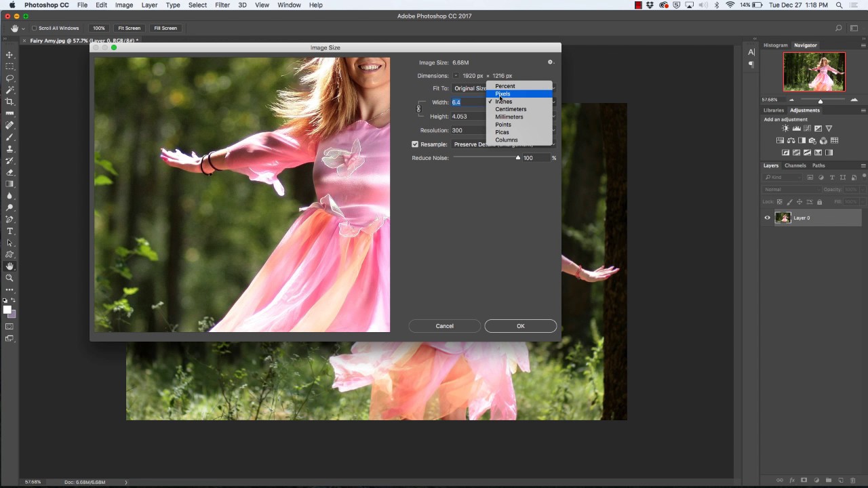This screenshot has height=488, width=868.
Task: Enable the Scroll All Windows checkbox
Action: (x=33, y=28)
